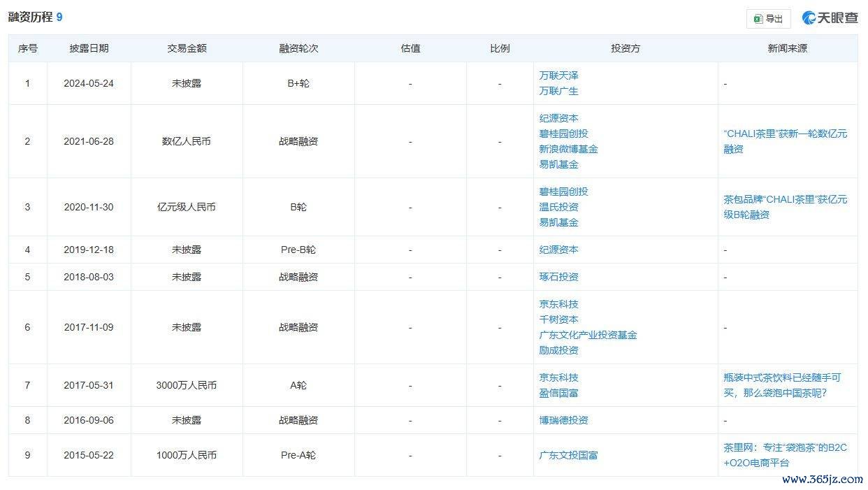Click the 新闻来源 column header
868x490 pixels.
point(788,48)
